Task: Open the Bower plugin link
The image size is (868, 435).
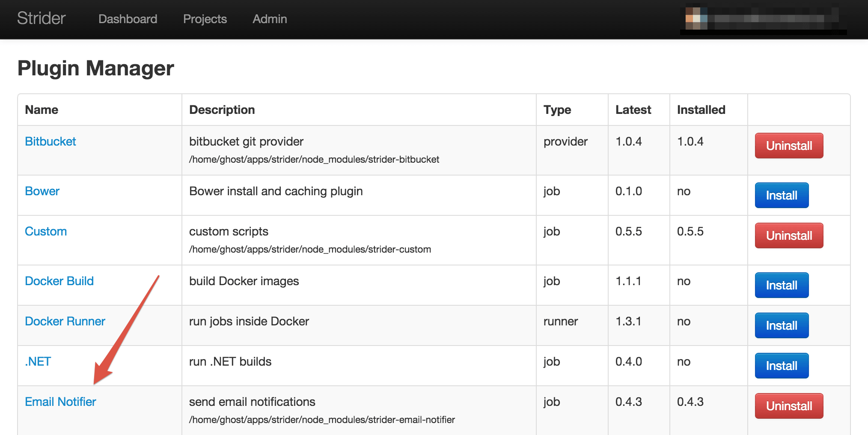Action: (x=42, y=191)
